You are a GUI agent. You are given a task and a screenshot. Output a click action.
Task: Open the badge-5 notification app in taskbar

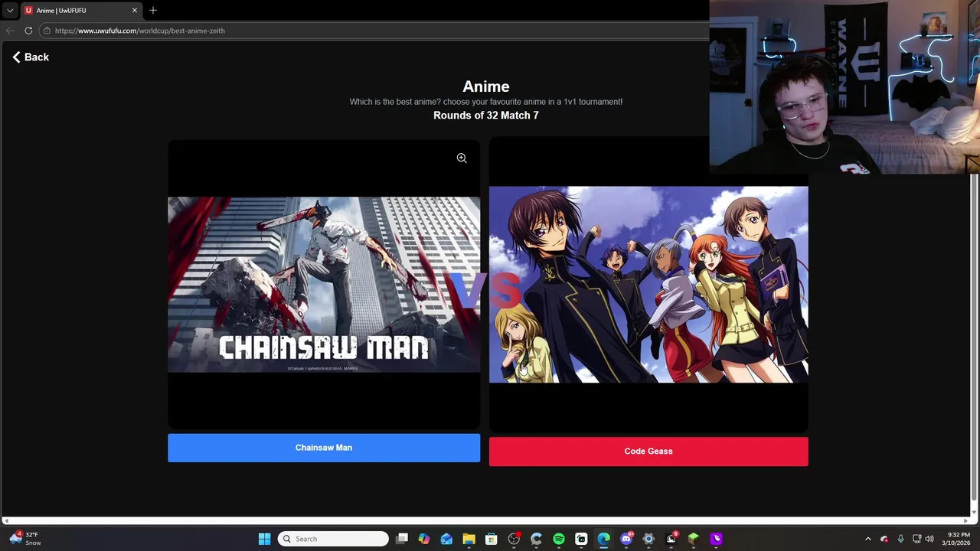click(x=671, y=539)
